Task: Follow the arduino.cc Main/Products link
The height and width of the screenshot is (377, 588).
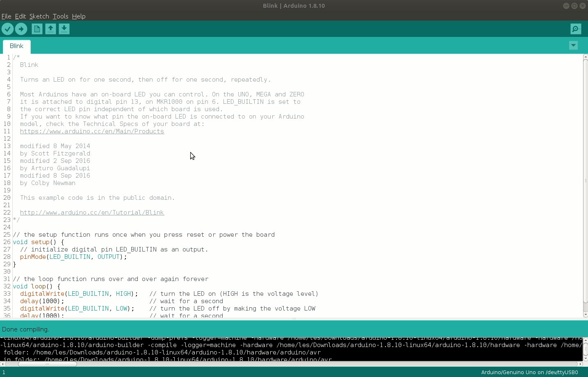Action: pos(92,131)
